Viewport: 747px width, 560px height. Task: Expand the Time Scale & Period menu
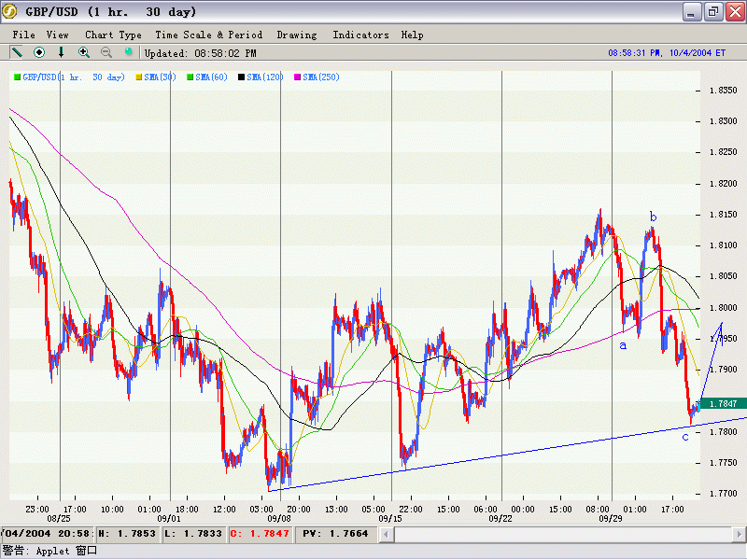209,35
